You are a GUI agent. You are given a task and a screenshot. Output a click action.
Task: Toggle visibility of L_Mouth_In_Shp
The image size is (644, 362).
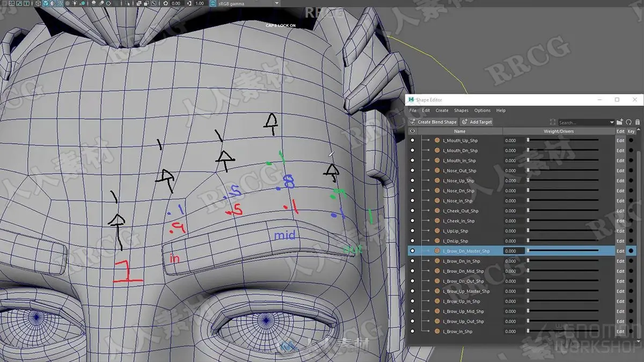click(x=413, y=160)
